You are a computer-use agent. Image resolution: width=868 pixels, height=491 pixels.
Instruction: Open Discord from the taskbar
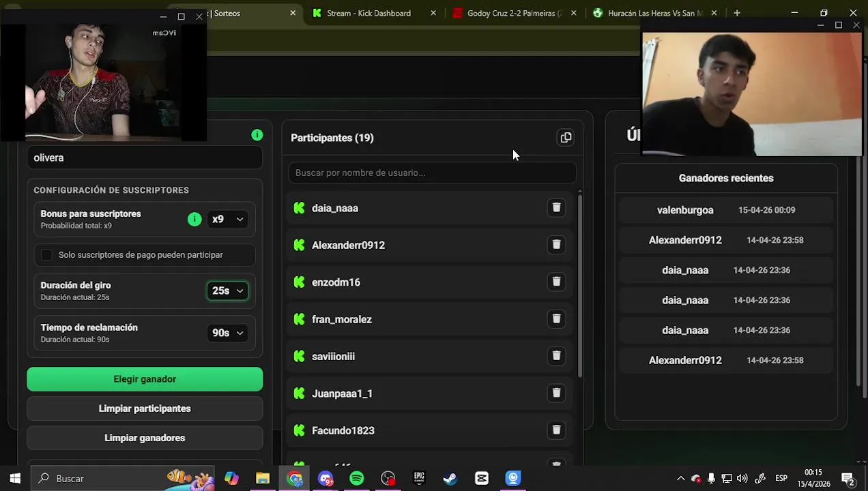(325, 478)
